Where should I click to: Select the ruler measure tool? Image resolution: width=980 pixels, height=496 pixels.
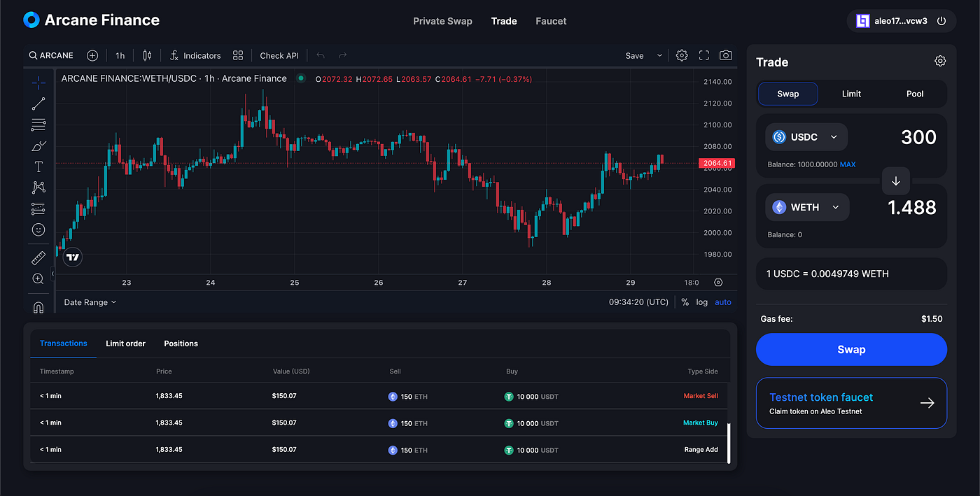(x=38, y=258)
